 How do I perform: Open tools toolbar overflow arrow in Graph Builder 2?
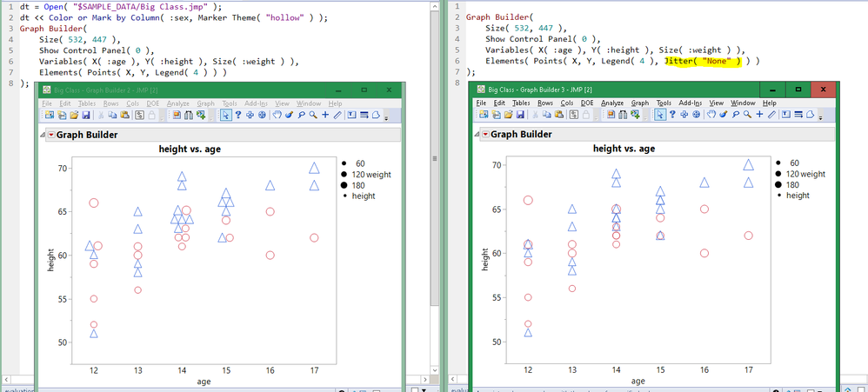click(x=386, y=117)
